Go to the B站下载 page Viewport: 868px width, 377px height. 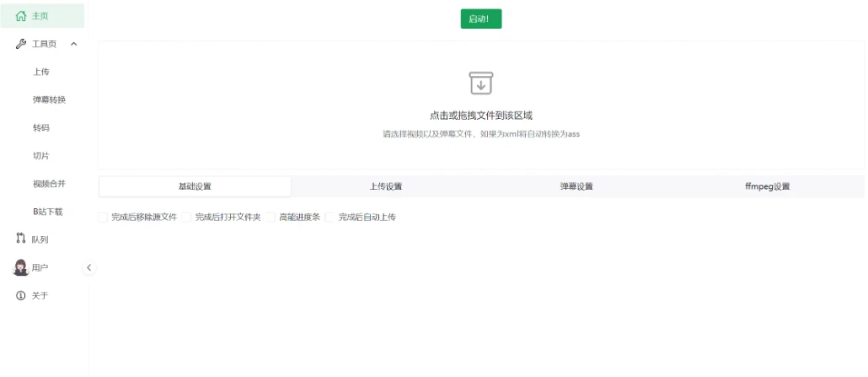(48, 212)
